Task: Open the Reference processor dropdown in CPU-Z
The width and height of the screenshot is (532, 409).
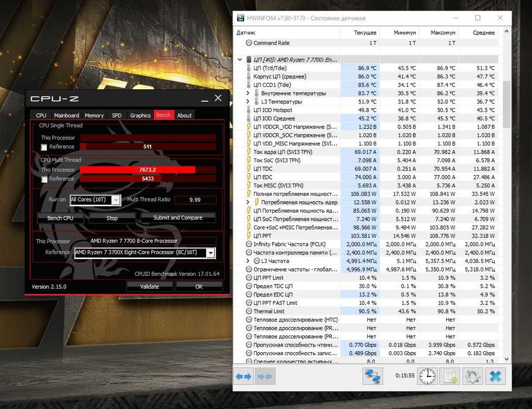Action: [x=211, y=253]
